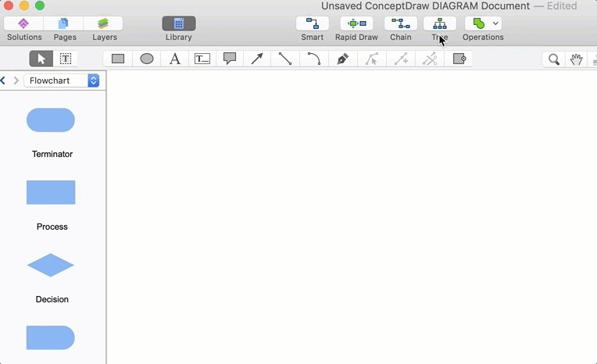Enable Rapid Draw mode
Image resolution: width=597 pixels, height=364 pixels.
[357, 23]
